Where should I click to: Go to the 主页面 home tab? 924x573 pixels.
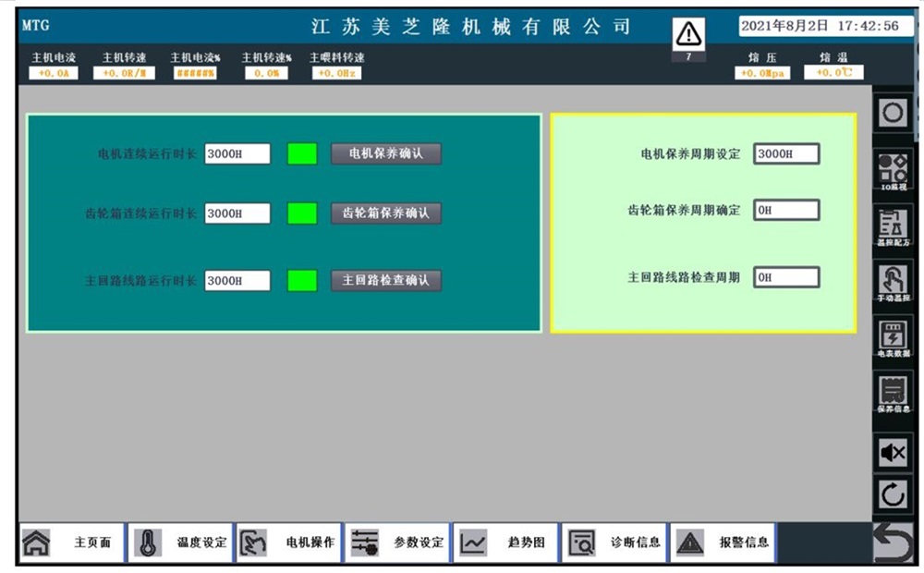coord(71,543)
